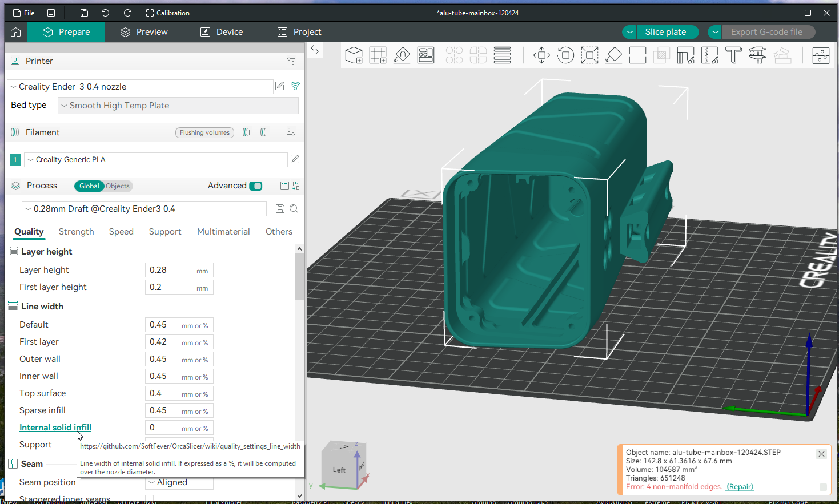Select the Measure caliper tool

757,55
